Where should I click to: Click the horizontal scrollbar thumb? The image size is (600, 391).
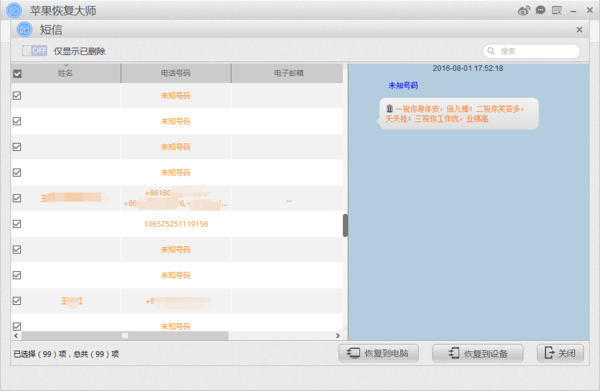[x=125, y=336]
